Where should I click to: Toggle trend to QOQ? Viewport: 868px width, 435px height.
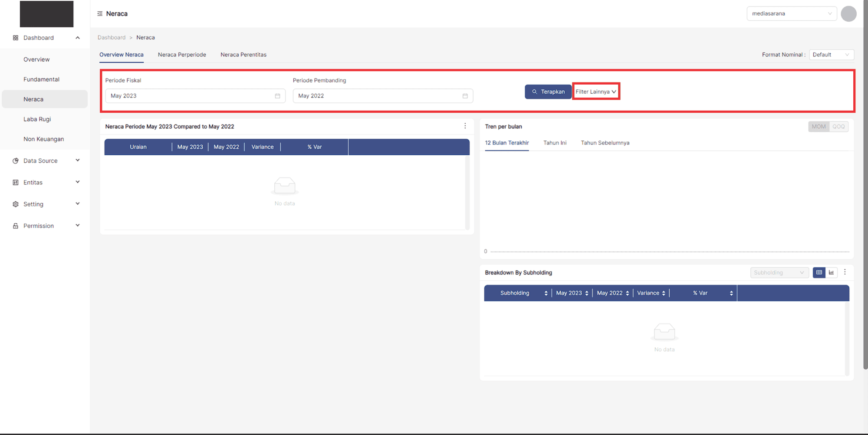[838, 127]
